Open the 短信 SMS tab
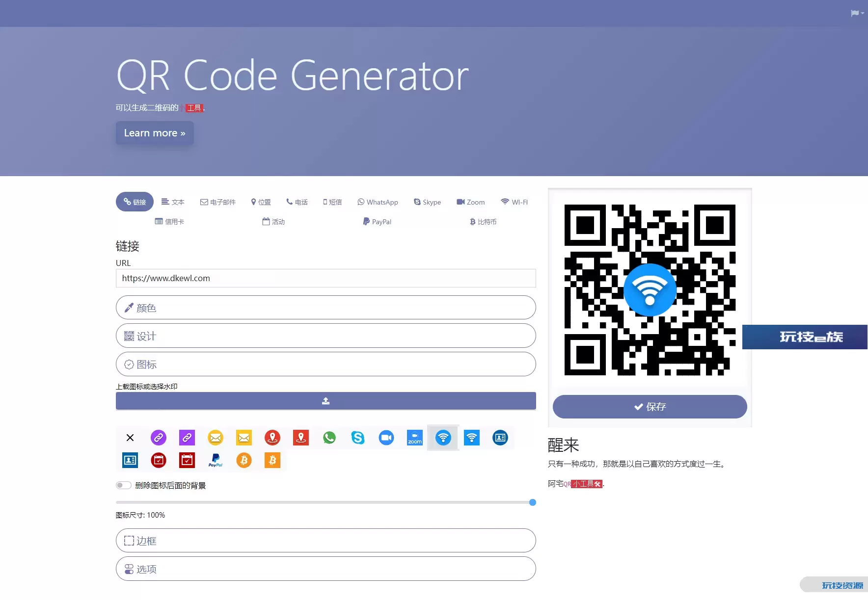Viewport: 868px width, 600px height. tap(332, 202)
